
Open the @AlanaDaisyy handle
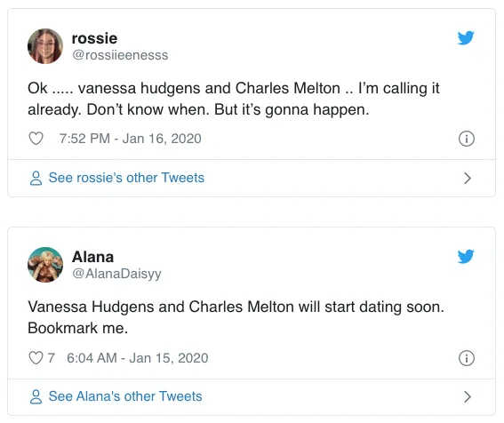click(116, 274)
